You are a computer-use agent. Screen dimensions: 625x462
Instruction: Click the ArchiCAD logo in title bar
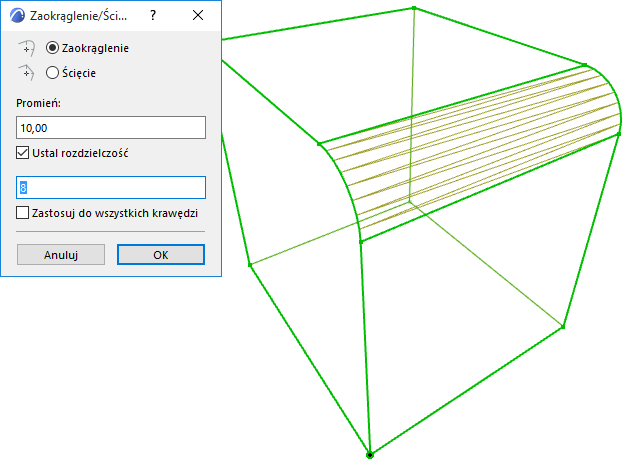[x=17, y=16]
